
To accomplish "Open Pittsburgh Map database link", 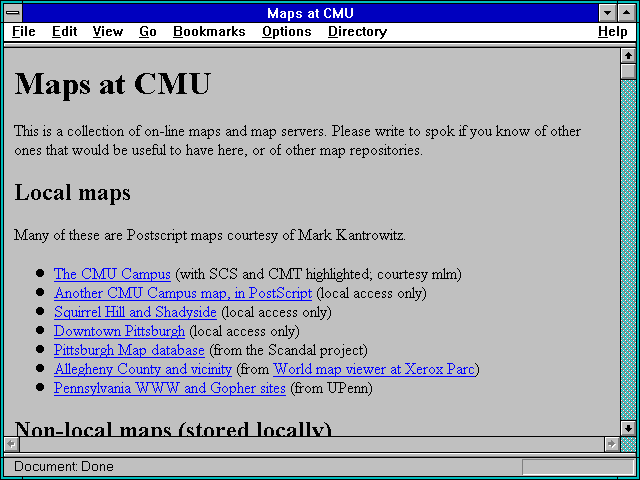I will click(129, 350).
